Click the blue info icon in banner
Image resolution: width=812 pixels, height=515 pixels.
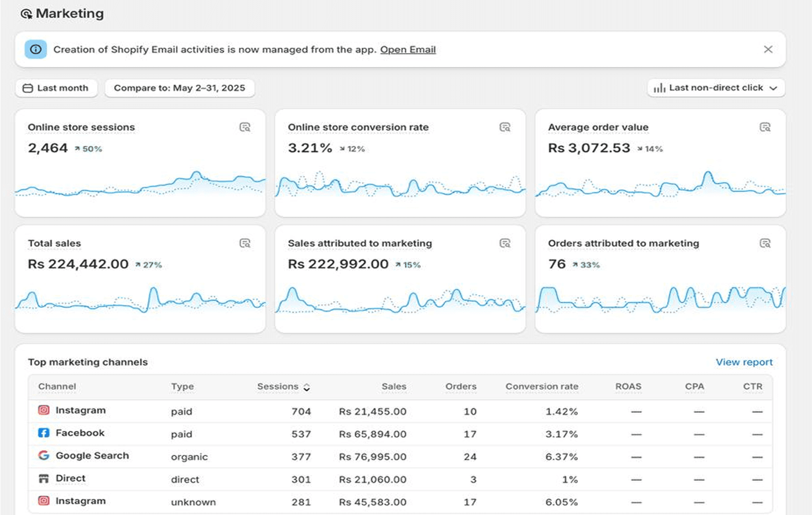[36, 49]
